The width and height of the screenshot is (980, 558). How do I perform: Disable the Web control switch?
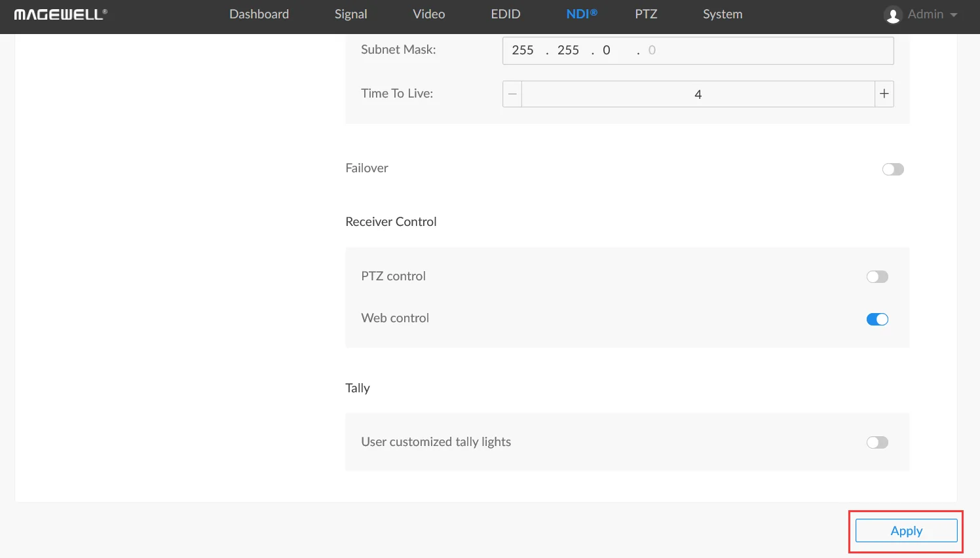877,319
